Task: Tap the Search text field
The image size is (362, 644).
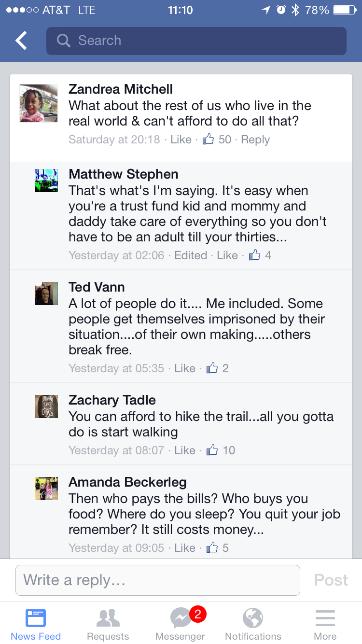Action: tap(203, 41)
